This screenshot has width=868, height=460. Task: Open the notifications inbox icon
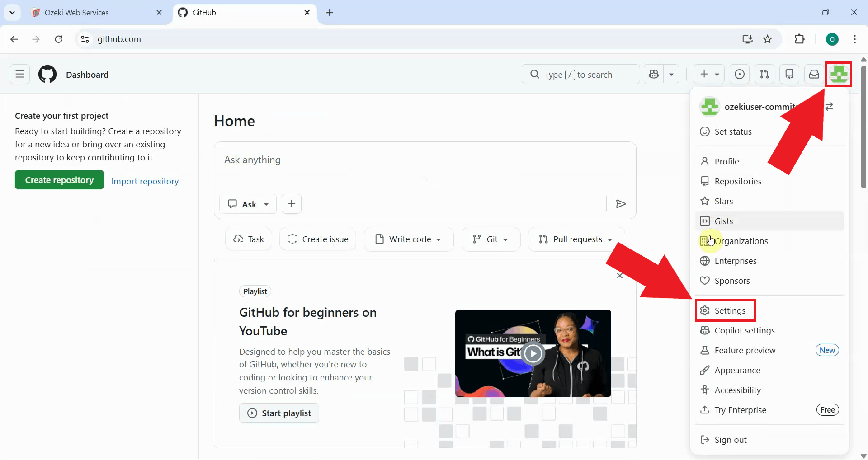coord(814,74)
